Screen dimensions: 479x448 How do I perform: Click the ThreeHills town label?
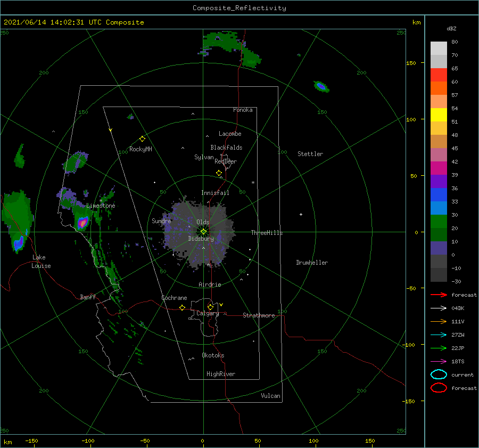click(x=267, y=233)
